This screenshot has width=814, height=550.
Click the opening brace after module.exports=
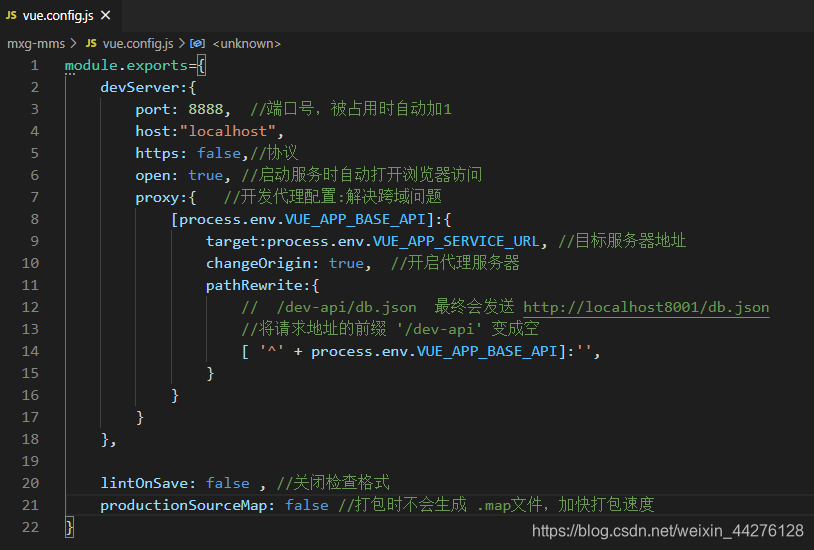click(201, 65)
